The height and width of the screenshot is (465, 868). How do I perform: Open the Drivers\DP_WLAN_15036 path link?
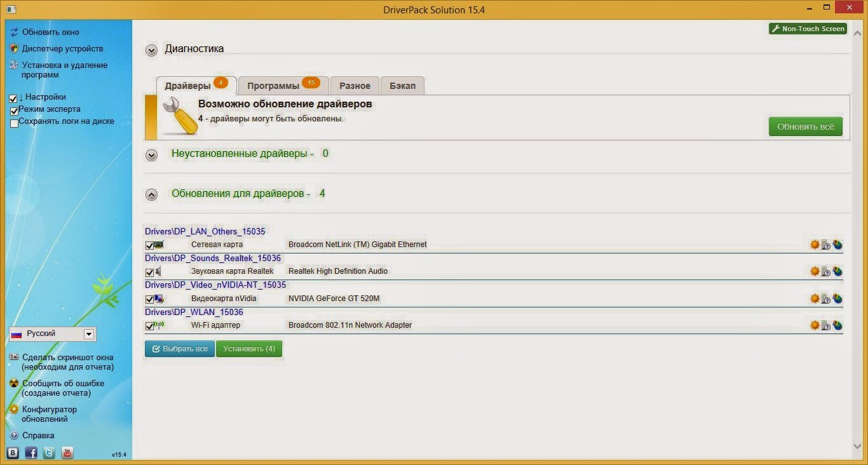(x=194, y=312)
